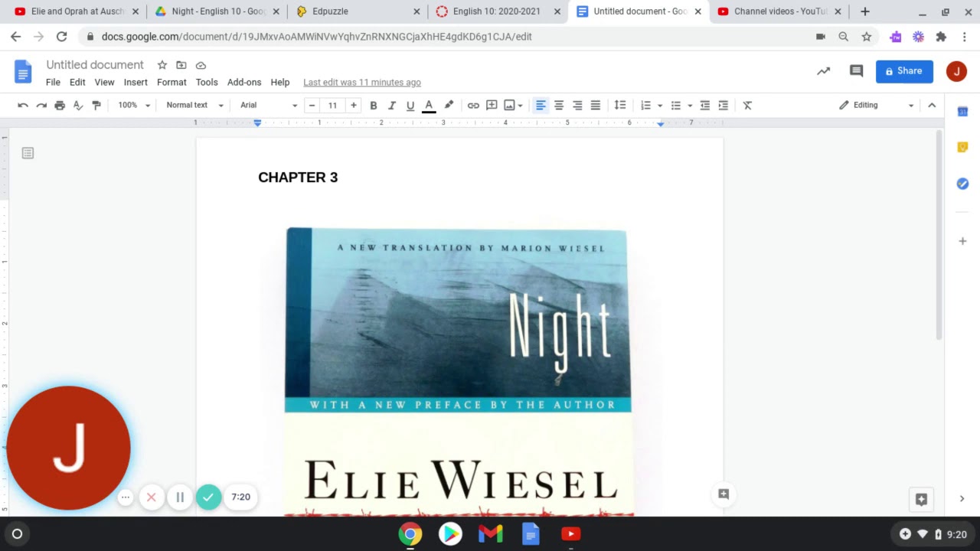Print the document with the printer icon
Viewport: 980px width, 551px height.
tap(60, 106)
